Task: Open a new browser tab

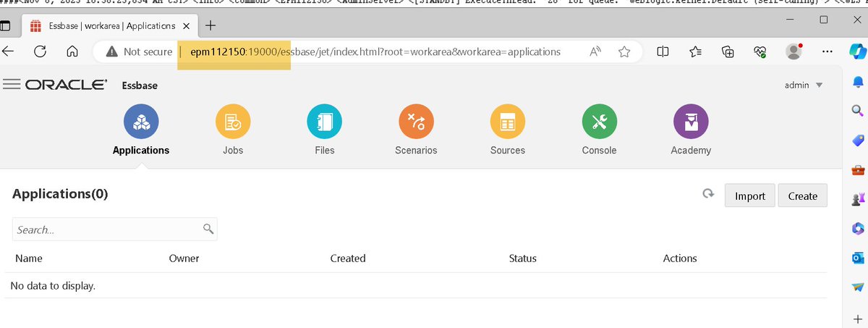Action: tap(211, 26)
